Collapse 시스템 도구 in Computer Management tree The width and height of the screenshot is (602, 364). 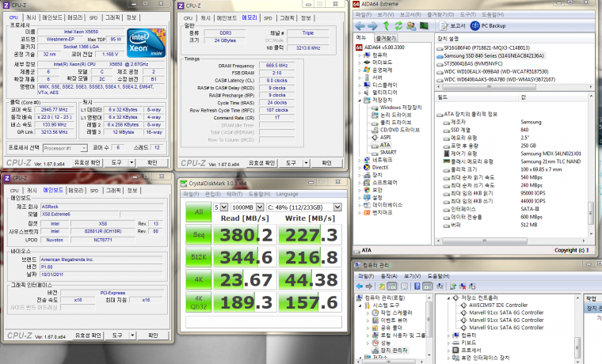point(360,305)
